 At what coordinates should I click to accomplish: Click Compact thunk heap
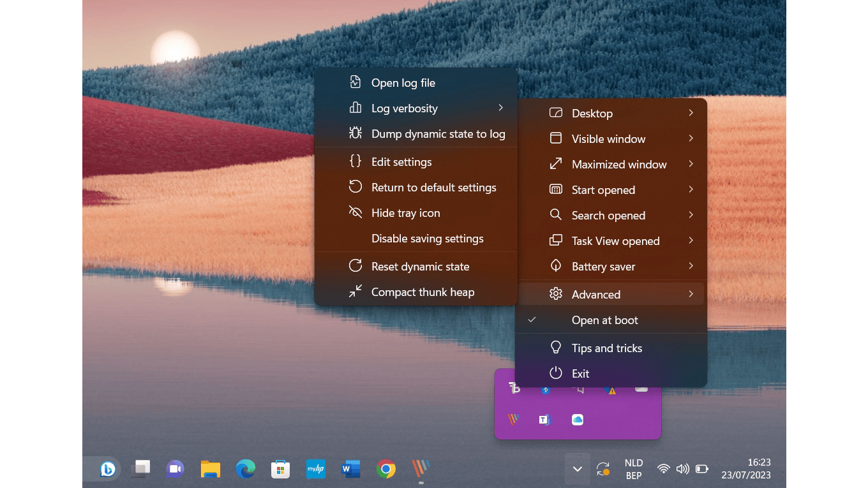coord(415,292)
